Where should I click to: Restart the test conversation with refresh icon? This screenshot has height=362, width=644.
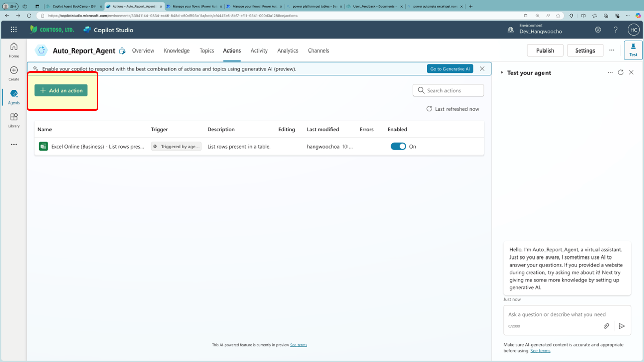(621, 73)
